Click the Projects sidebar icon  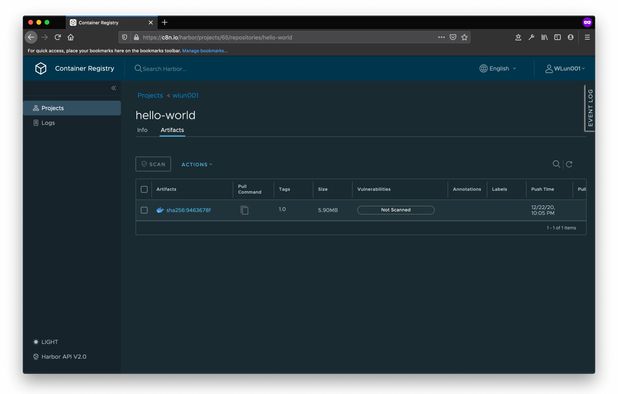[x=36, y=108]
